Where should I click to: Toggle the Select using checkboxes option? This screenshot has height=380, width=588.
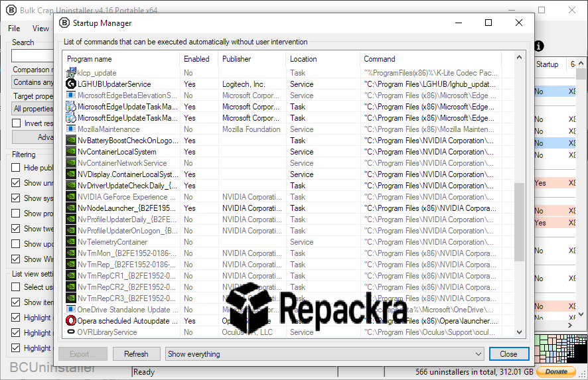[16, 286]
